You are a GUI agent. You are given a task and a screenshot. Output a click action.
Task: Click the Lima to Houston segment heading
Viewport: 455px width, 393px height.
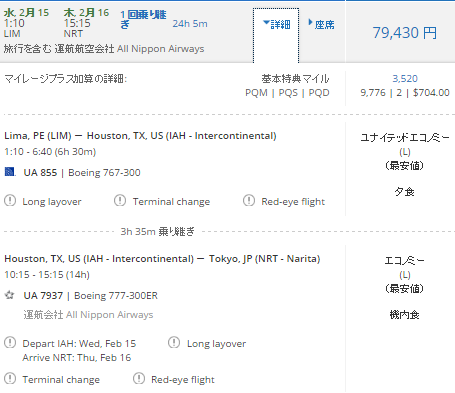tap(140, 136)
